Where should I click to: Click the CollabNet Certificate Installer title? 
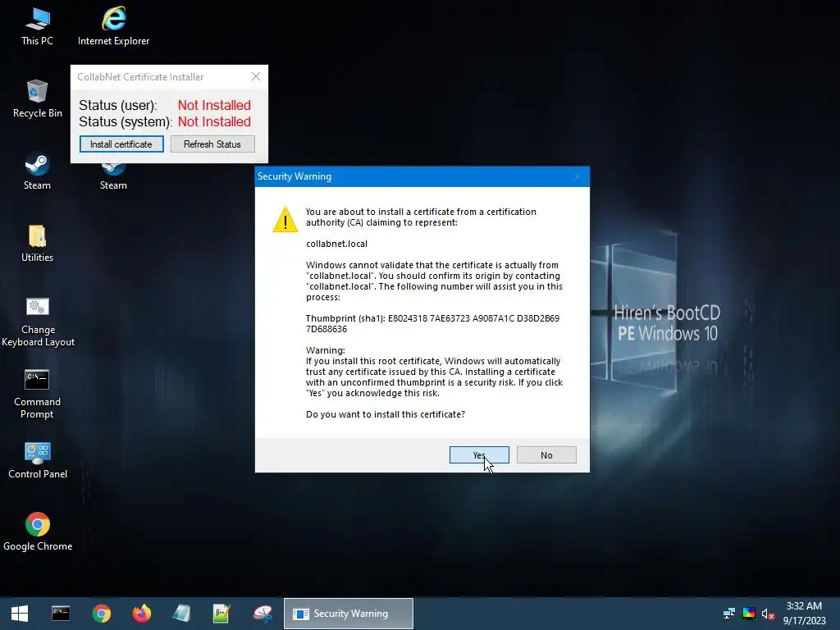point(140,76)
